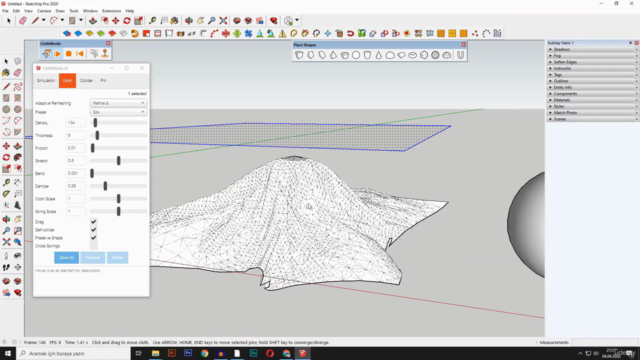Switch to the Pin tab
The image size is (640, 360).
[x=104, y=81]
